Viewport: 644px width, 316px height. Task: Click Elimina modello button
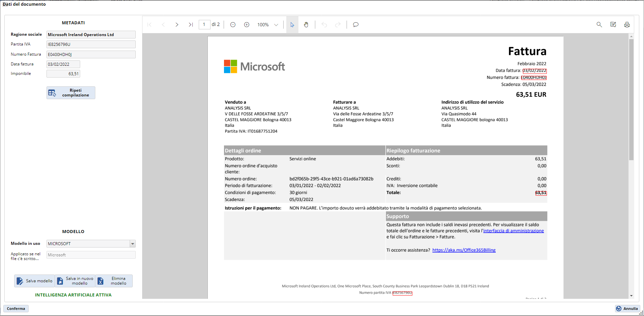[114, 281]
